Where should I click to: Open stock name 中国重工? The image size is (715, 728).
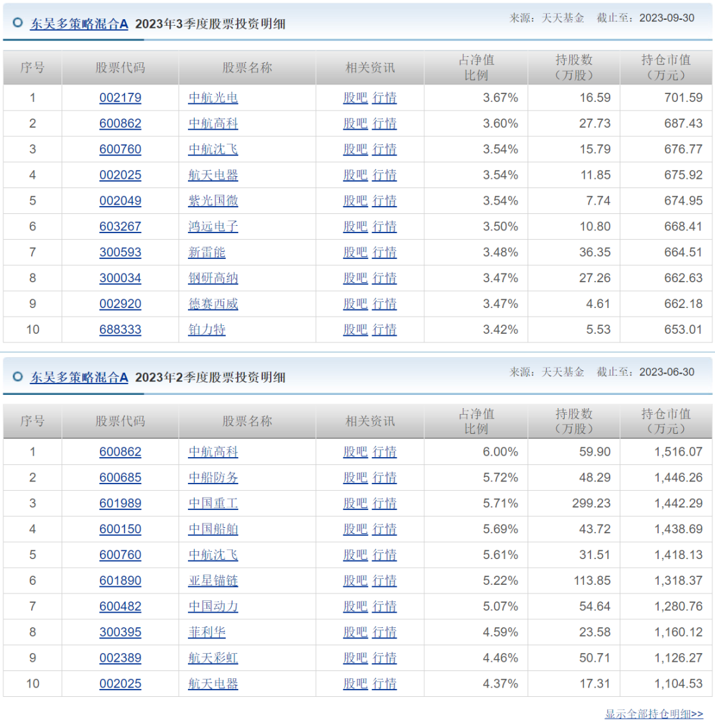[x=213, y=503]
